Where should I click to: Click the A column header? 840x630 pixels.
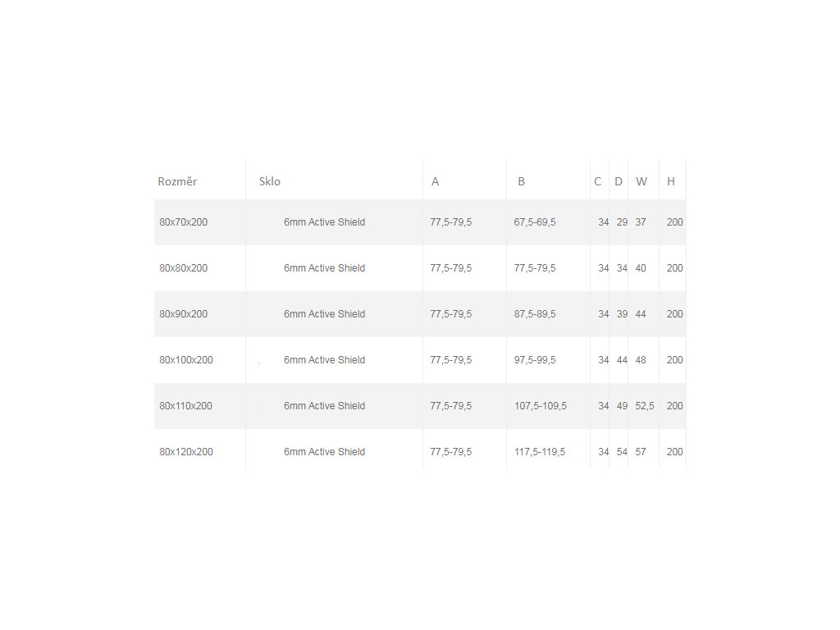(435, 181)
